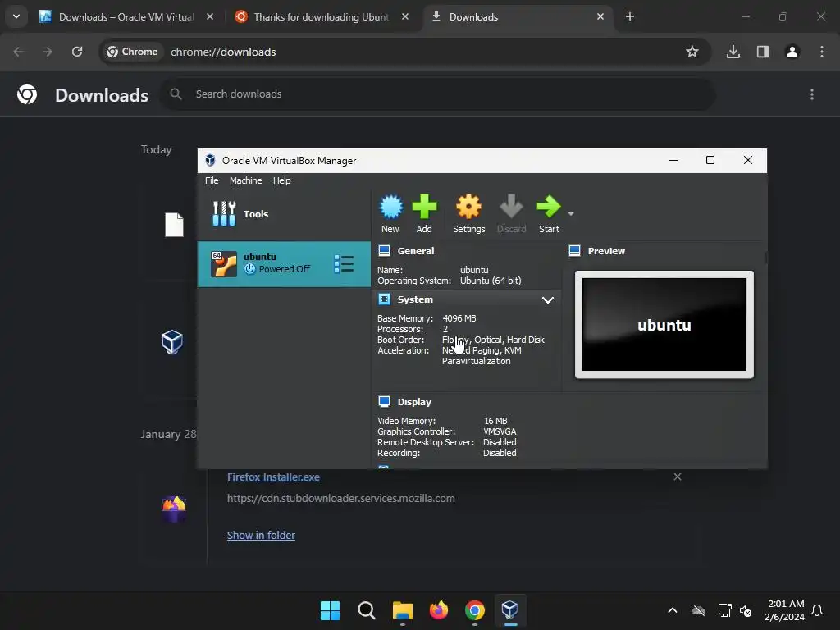Viewport: 840px width, 630px height.
Task: Click the VirtualBox details pane scrollbar
Action: click(765, 258)
